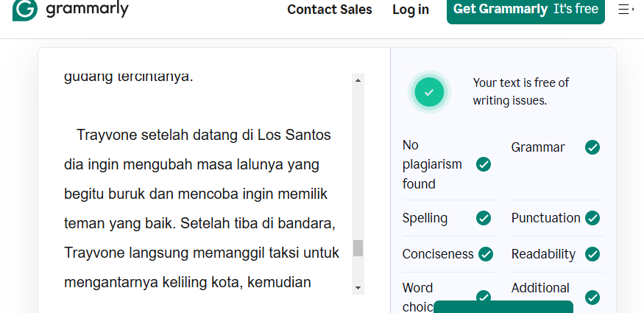
Task: Click the Conciseness checkmark icon
Action: click(x=486, y=254)
